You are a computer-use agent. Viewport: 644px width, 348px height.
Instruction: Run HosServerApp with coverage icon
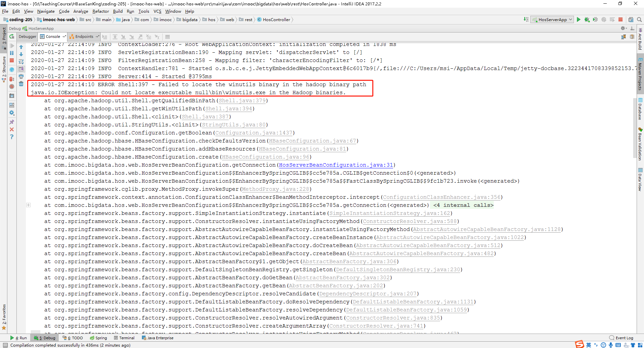(x=595, y=19)
